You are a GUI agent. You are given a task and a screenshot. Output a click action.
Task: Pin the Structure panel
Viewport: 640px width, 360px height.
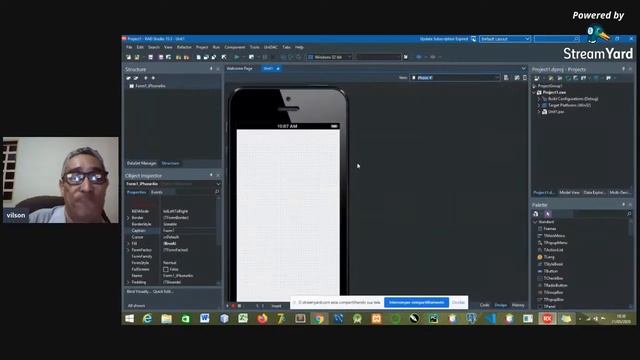(211, 69)
